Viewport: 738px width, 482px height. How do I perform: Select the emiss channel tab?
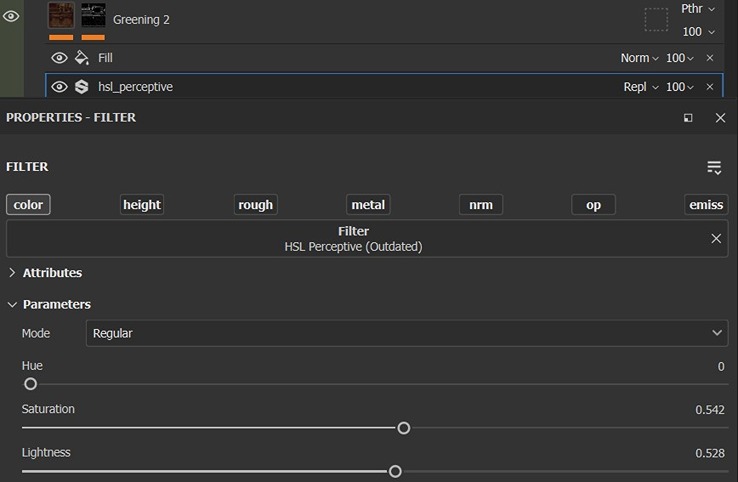point(706,205)
